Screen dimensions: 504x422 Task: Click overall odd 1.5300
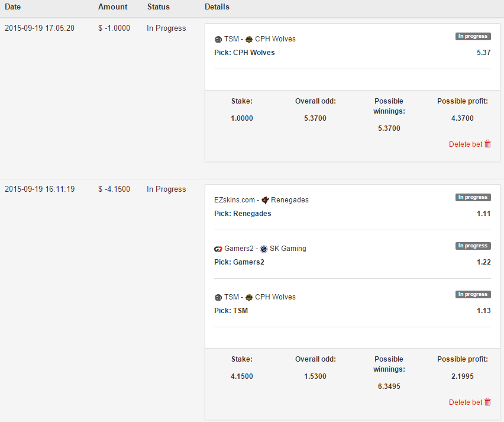[315, 376]
